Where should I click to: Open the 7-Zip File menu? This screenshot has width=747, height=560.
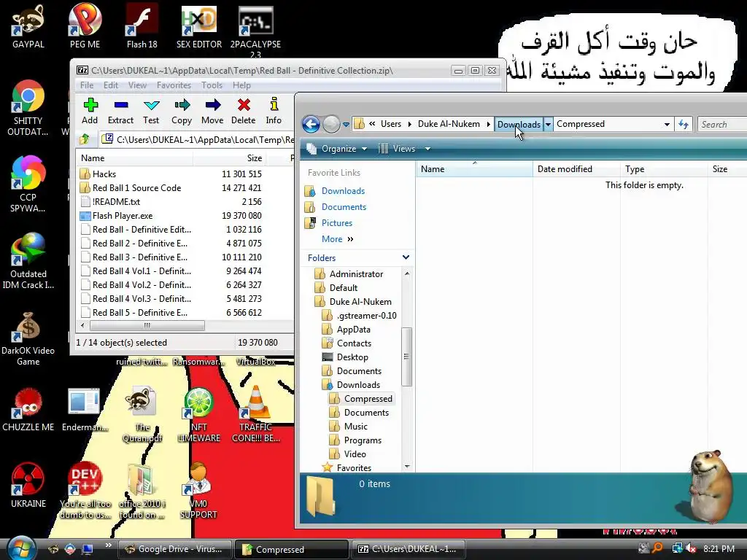pyautogui.click(x=87, y=85)
